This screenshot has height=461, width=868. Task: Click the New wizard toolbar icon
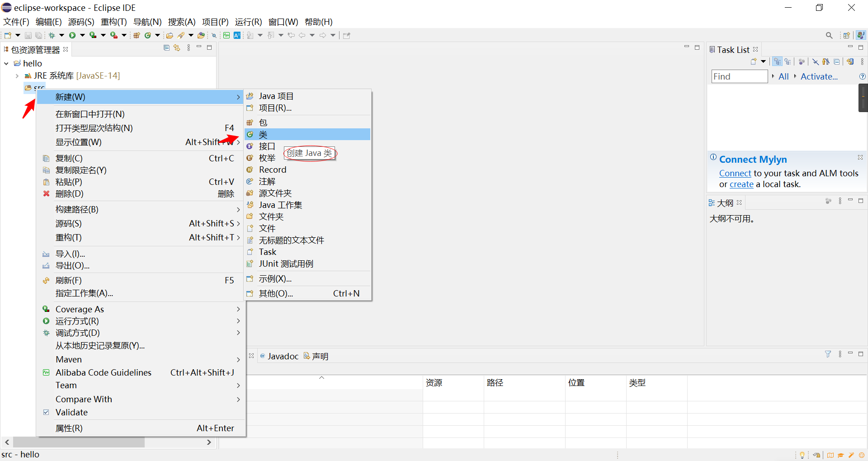click(8, 35)
